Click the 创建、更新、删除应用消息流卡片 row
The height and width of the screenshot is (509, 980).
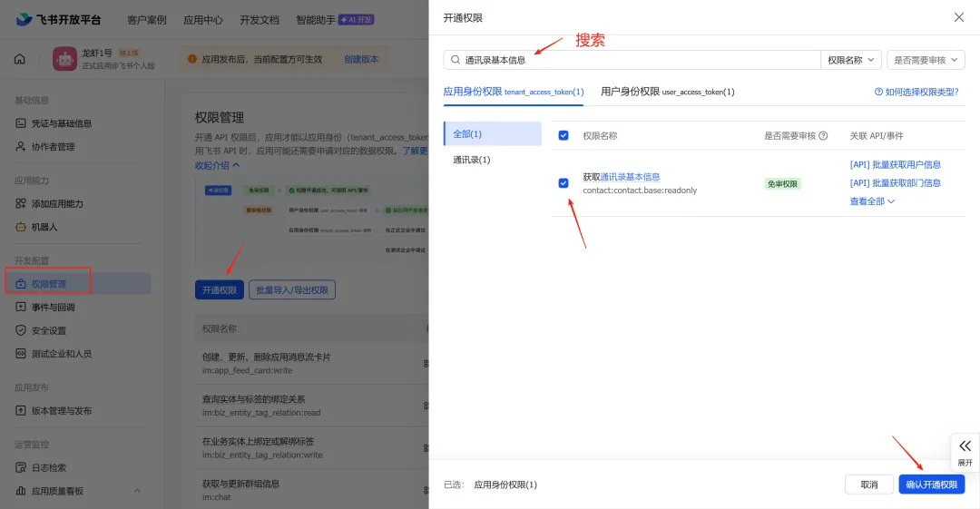point(312,363)
